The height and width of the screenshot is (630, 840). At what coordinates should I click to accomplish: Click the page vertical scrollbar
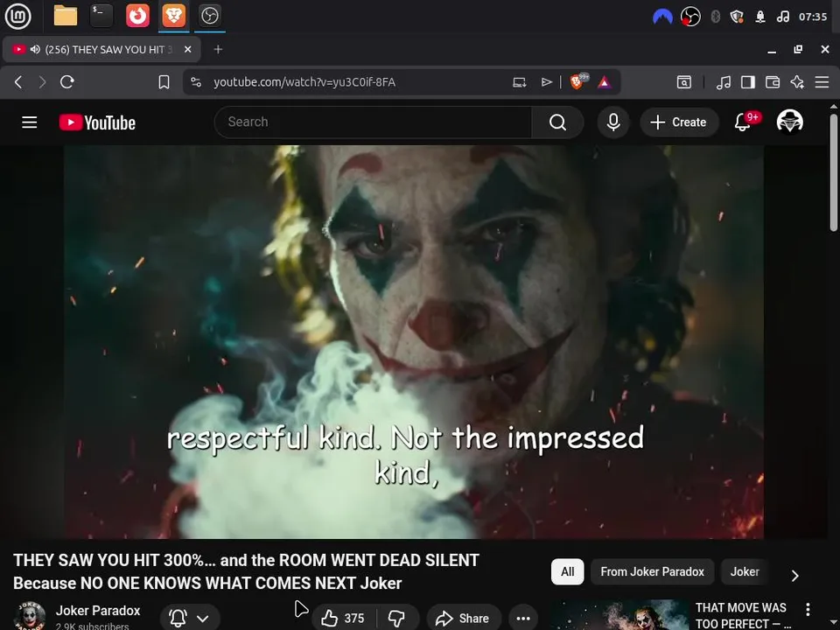tap(834, 172)
